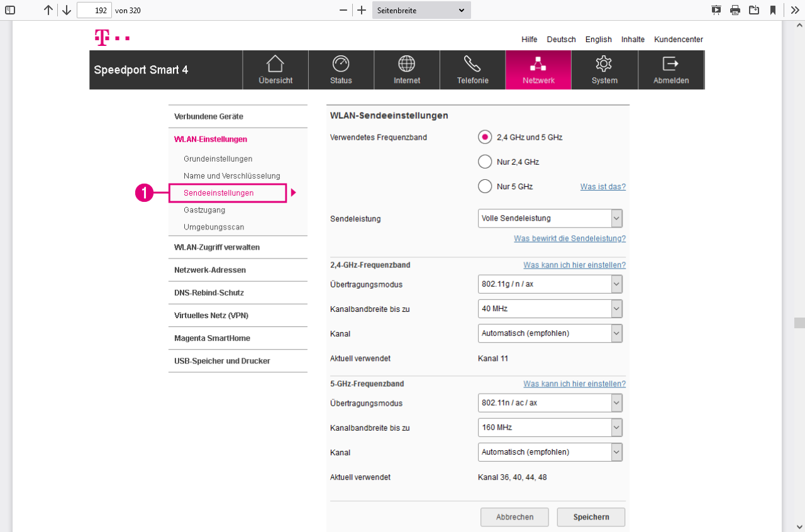
Task: Open presentation mode
Action: tap(716, 9)
